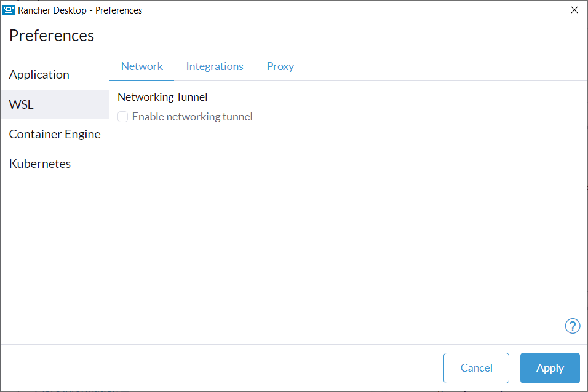Click the 'Rancher Desktop - Preferences' title text

point(80,10)
